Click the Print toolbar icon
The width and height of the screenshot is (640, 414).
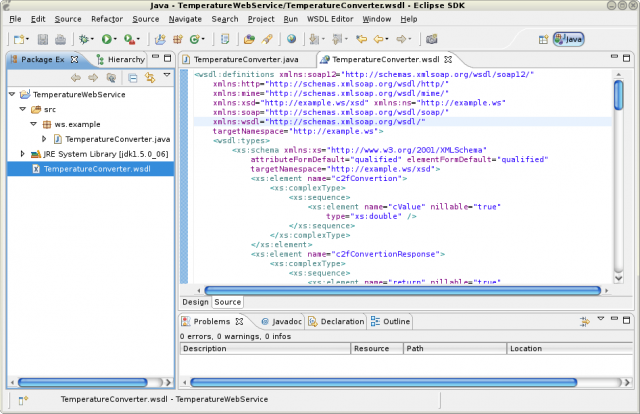pyautogui.click(x=60, y=39)
